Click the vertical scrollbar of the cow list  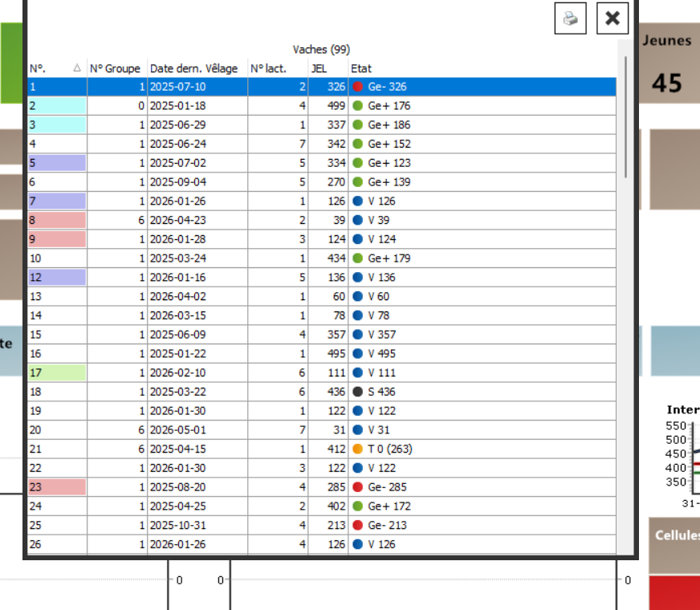pyautogui.click(x=625, y=117)
